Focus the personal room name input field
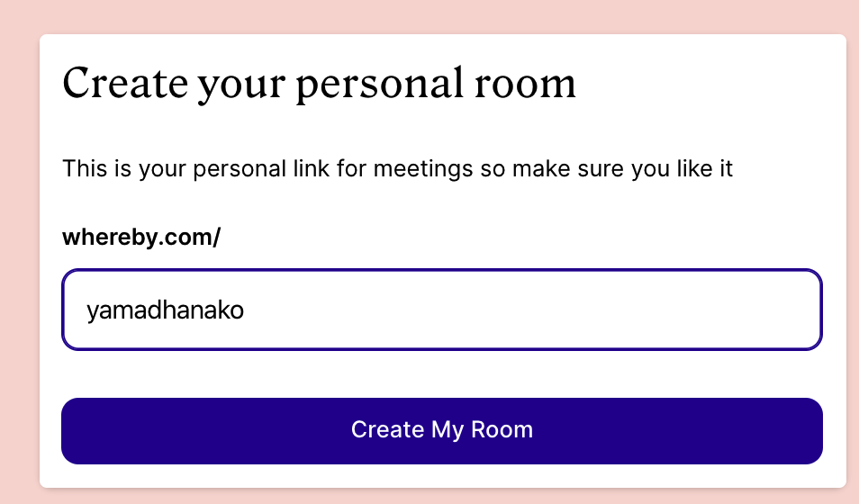 [x=441, y=310]
